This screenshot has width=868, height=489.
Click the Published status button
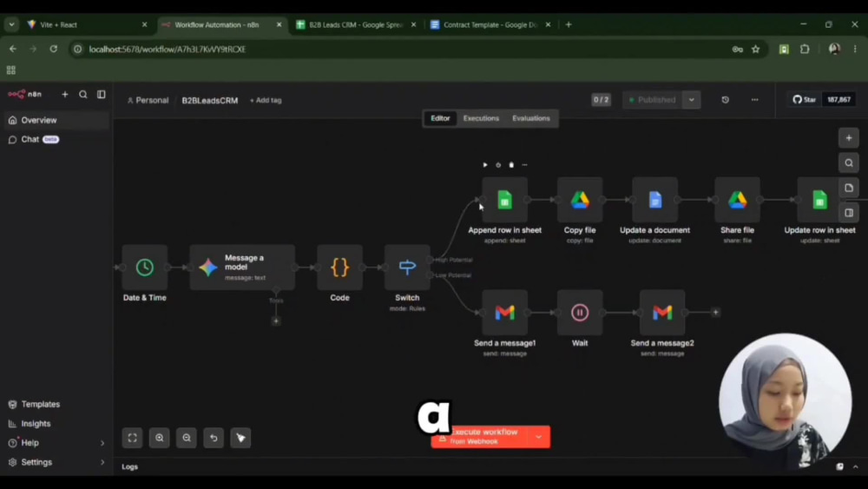click(653, 100)
